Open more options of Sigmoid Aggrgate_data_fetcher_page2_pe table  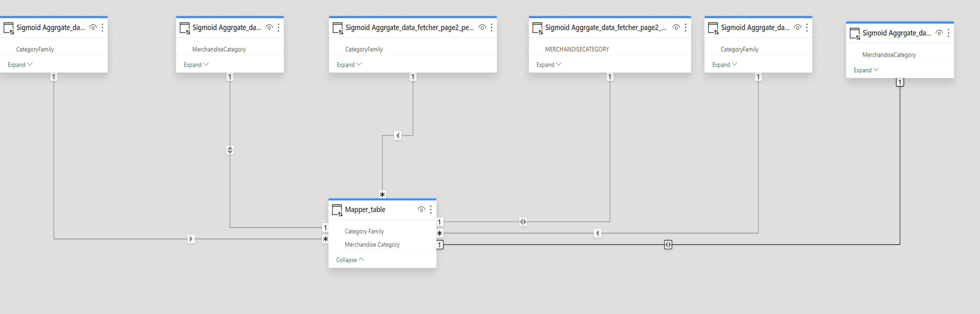pos(492,27)
